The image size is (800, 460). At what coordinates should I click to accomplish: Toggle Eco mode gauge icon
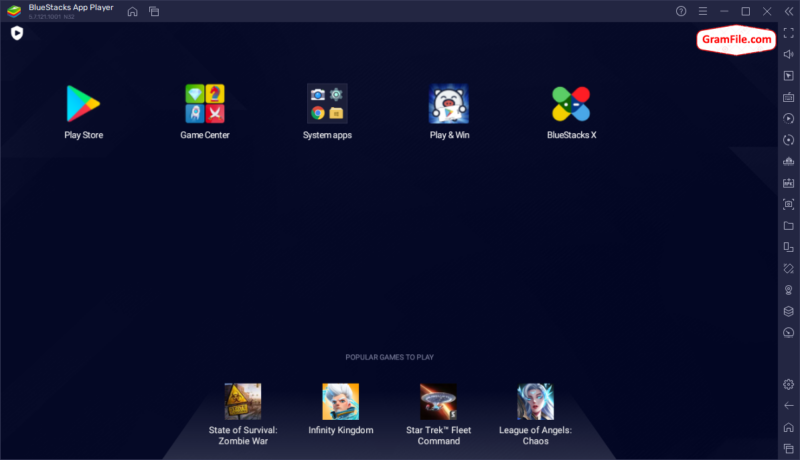[x=789, y=333]
